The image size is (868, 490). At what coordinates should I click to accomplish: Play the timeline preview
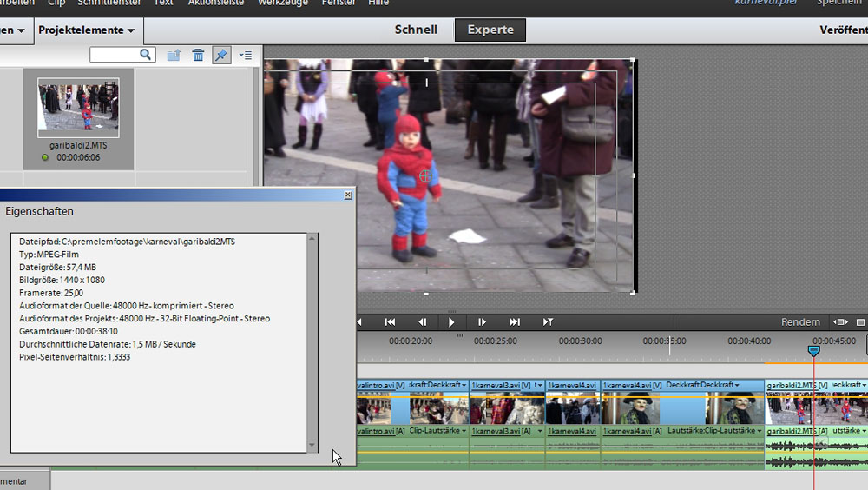tap(451, 322)
